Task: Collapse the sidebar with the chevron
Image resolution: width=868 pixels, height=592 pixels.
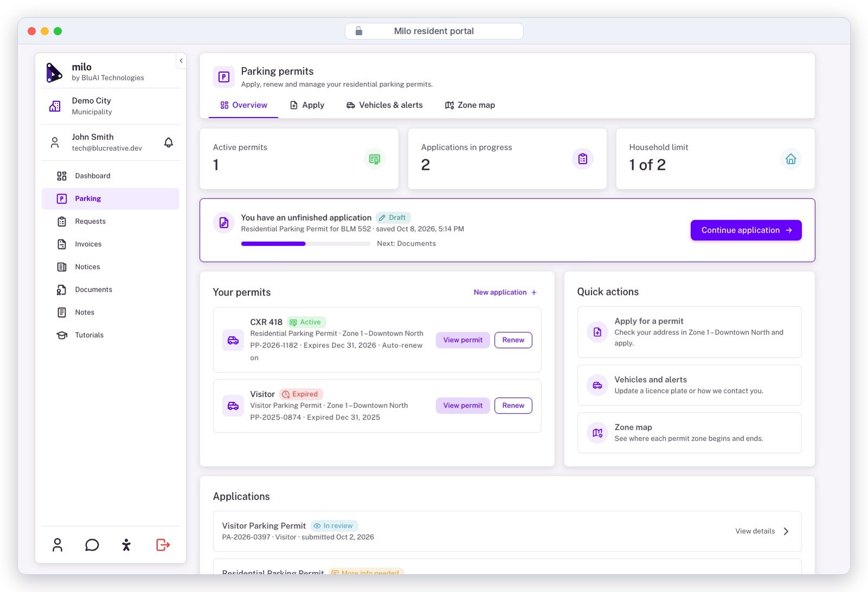Action: tap(181, 61)
